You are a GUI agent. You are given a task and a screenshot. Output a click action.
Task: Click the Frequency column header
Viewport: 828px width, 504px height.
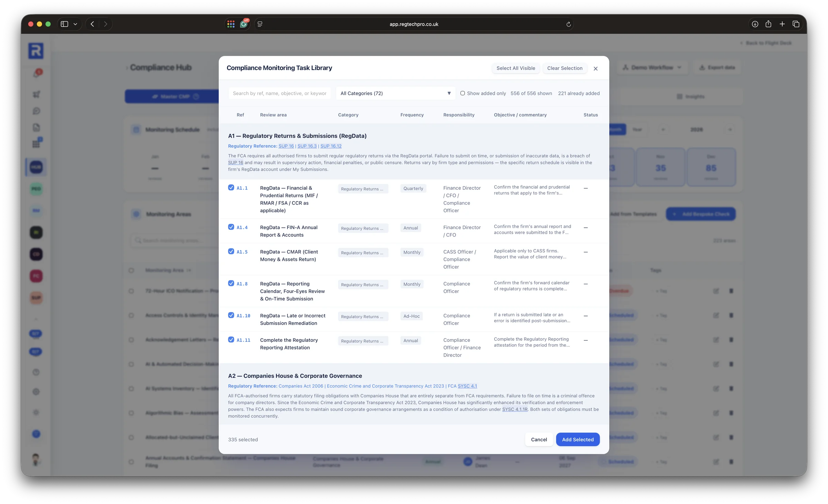pyautogui.click(x=412, y=115)
